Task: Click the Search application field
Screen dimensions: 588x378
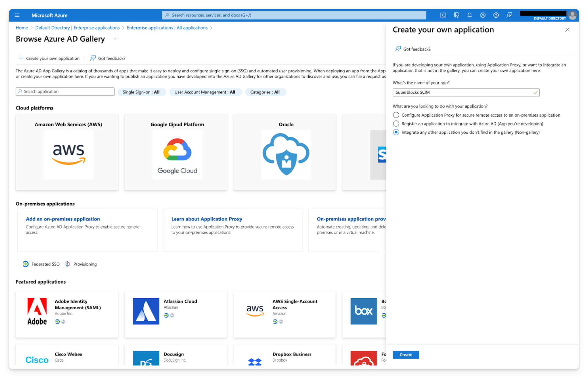Action: tap(65, 91)
